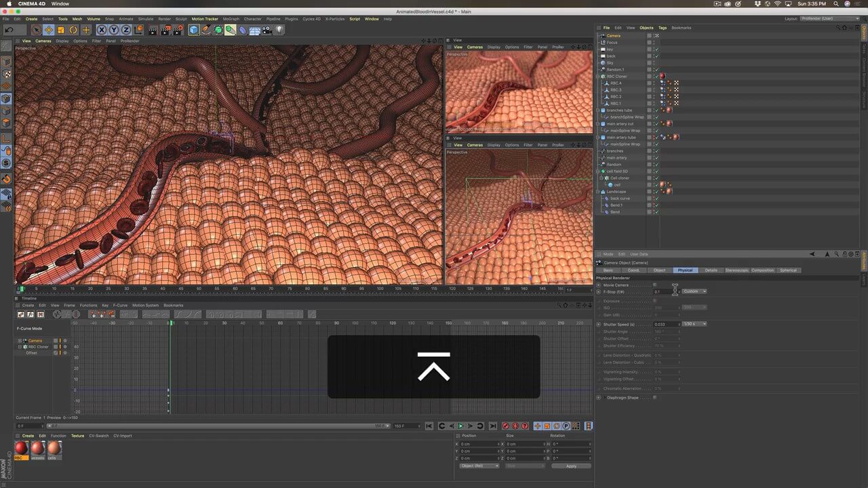This screenshot has height=488, width=868.
Task: Click the Light bulb icon in toolbar
Action: pos(279,30)
